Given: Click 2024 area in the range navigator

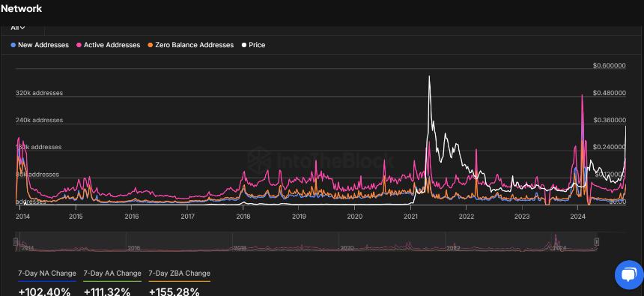Looking at the screenshot, I should [559, 248].
